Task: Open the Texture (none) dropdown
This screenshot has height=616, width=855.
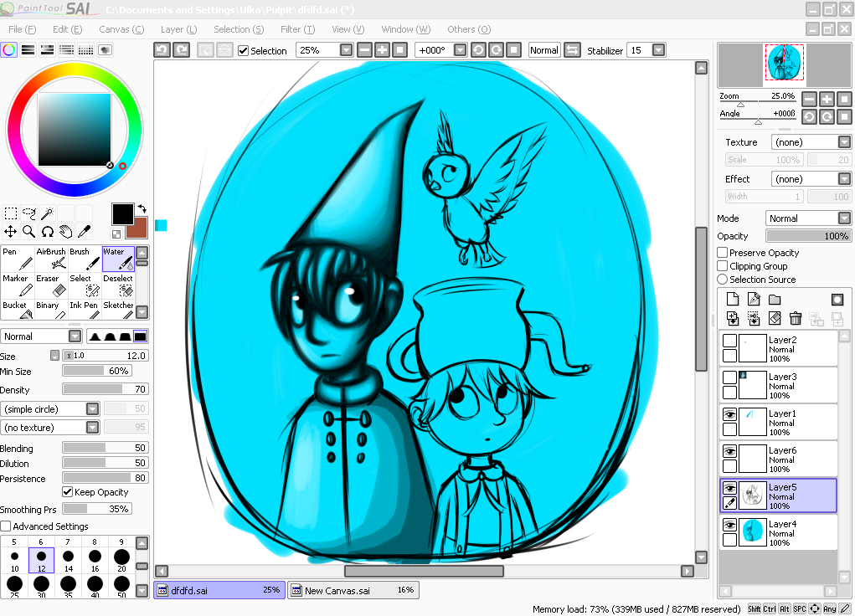Action: (844, 142)
